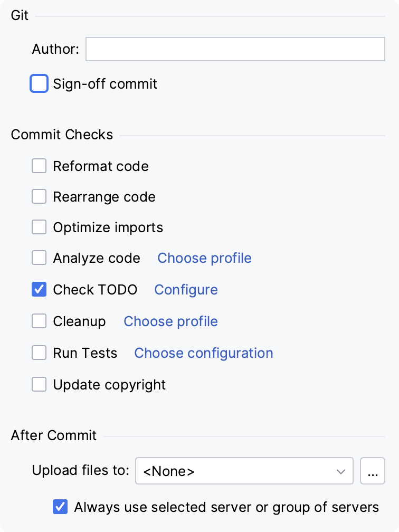399x532 pixels.
Task: Enable the Sign-off commit checkbox
Action: [x=39, y=83]
